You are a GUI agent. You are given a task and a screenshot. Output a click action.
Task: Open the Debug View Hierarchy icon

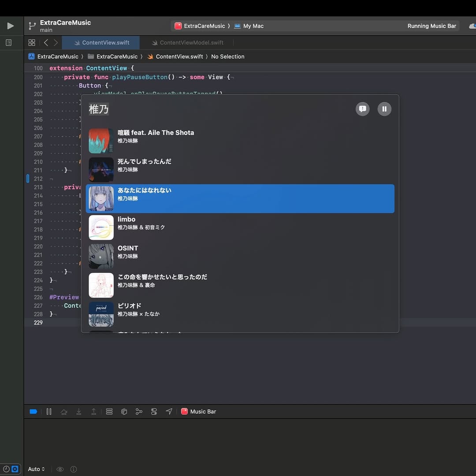(124, 412)
